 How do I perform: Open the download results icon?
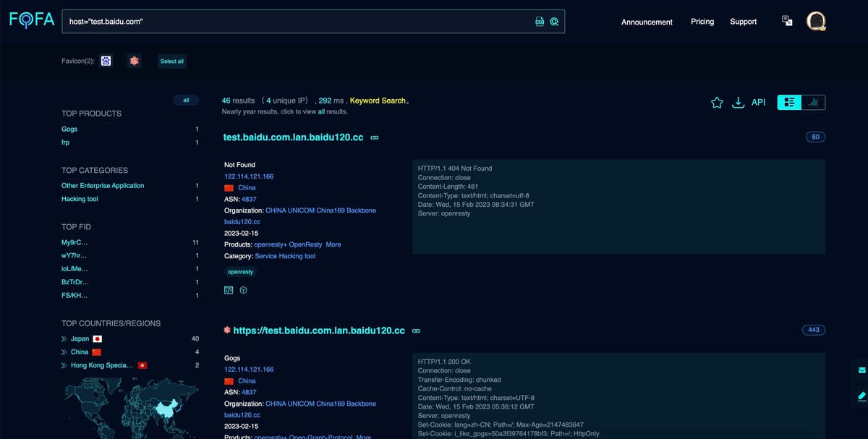(739, 103)
